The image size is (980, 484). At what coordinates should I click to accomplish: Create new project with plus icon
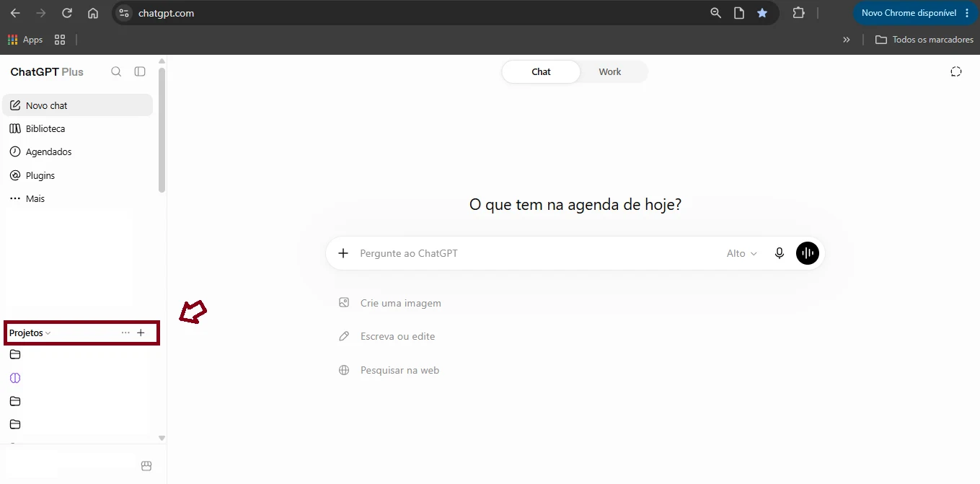coord(141,333)
